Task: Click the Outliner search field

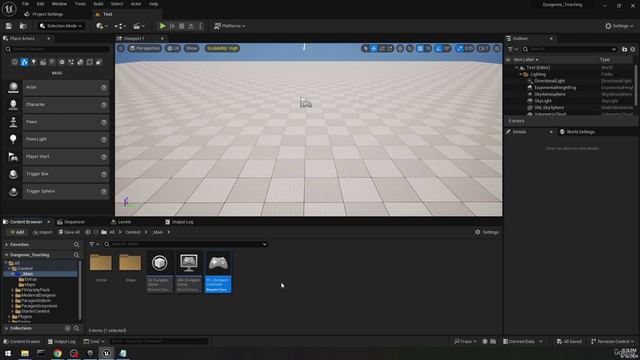Action: (x=569, y=49)
